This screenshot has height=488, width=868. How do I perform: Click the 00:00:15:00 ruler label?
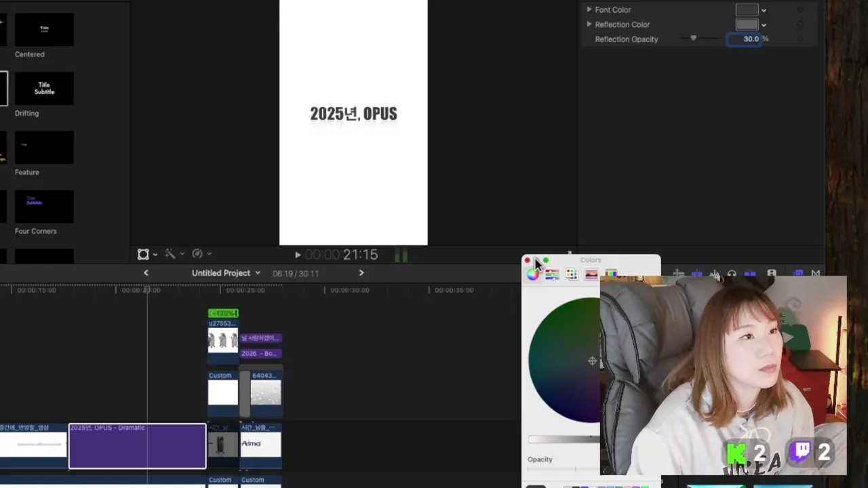click(37, 290)
